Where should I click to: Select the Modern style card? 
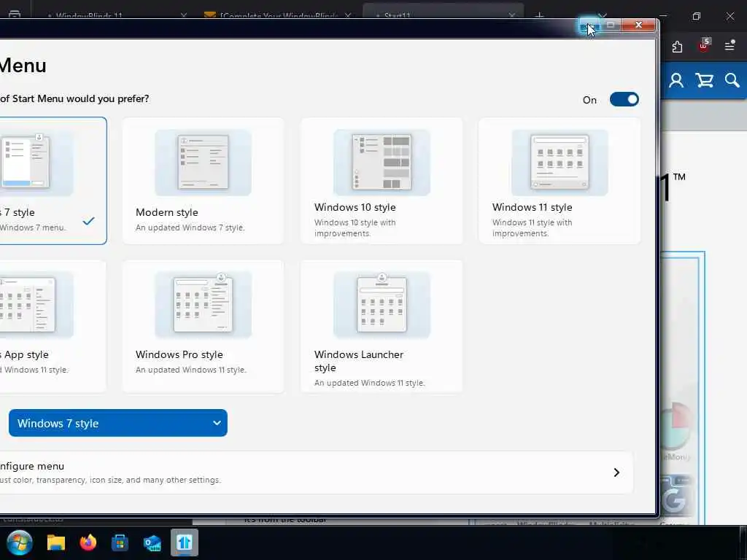(x=203, y=181)
